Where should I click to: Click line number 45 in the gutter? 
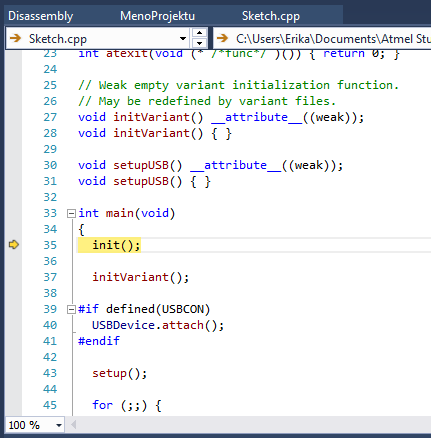[x=50, y=405]
